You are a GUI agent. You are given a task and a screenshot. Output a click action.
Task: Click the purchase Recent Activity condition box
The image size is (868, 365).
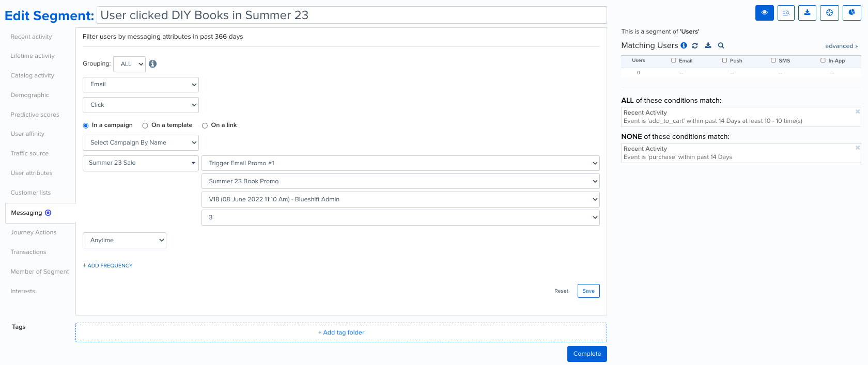(x=741, y=153)
